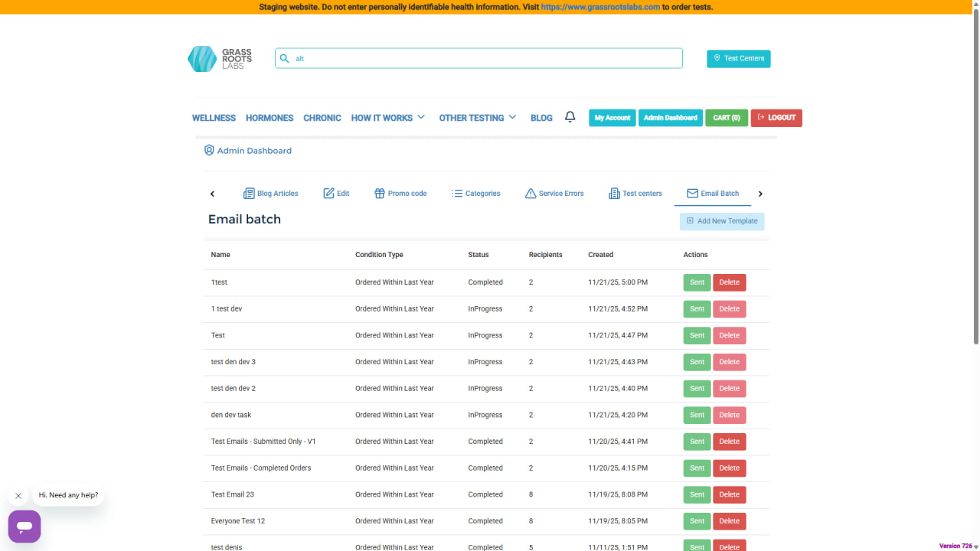The width and height of the screenshot is (980, 551).
Task: Open the Hormones menu item
Action: (x=269, y=118)
